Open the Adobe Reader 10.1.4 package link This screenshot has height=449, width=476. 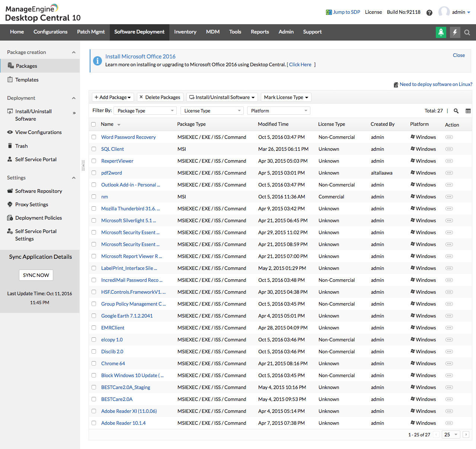pyautogui.click(x=123, y=423)
